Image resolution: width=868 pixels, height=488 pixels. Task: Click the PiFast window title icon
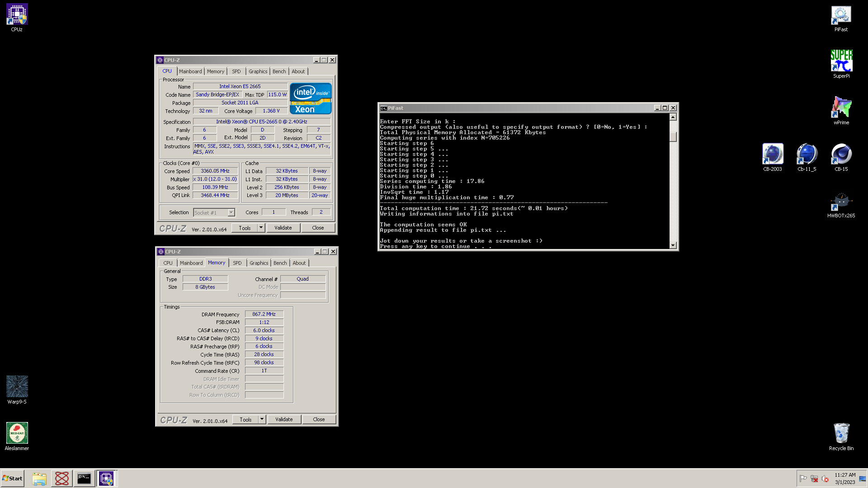click(x=383, y=108)
